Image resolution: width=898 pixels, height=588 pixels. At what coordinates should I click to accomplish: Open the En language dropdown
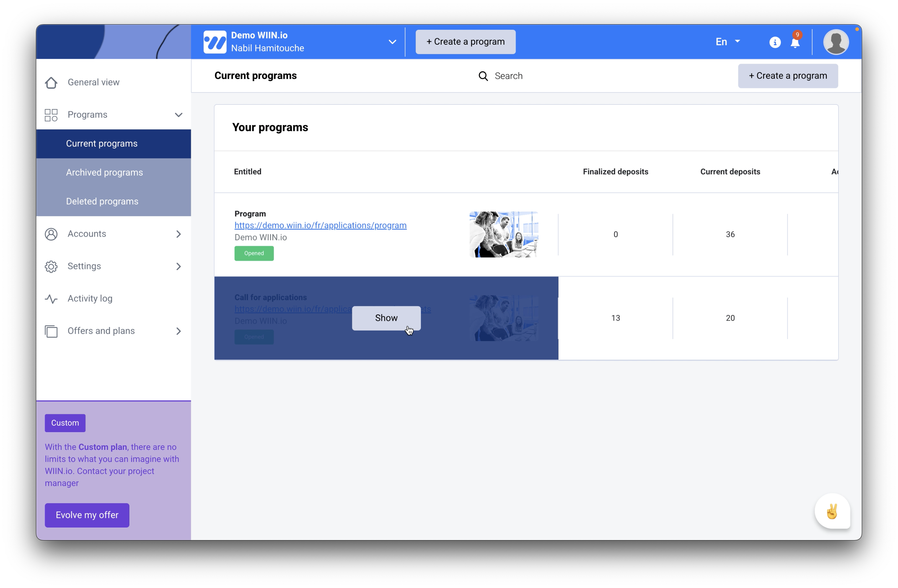click(728, 42)
